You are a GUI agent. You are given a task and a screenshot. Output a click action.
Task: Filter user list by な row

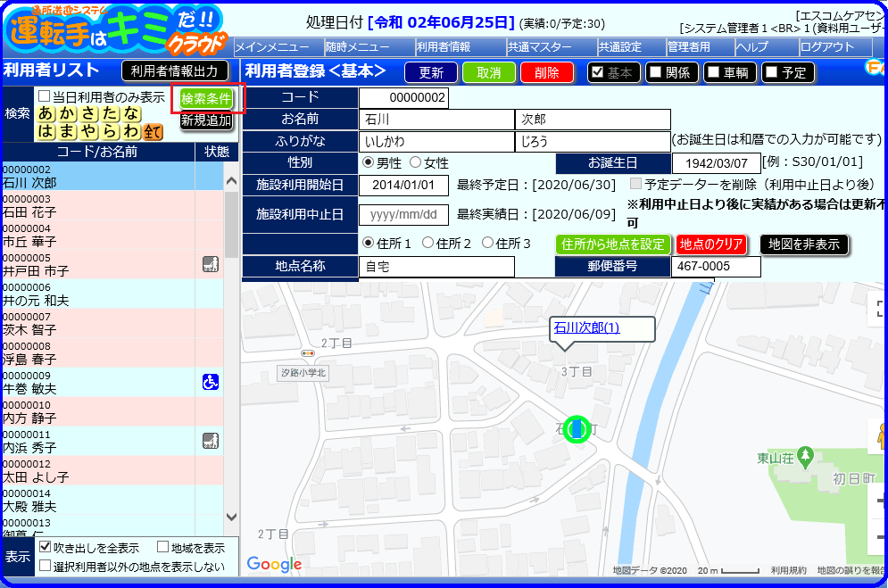point(132,113)
